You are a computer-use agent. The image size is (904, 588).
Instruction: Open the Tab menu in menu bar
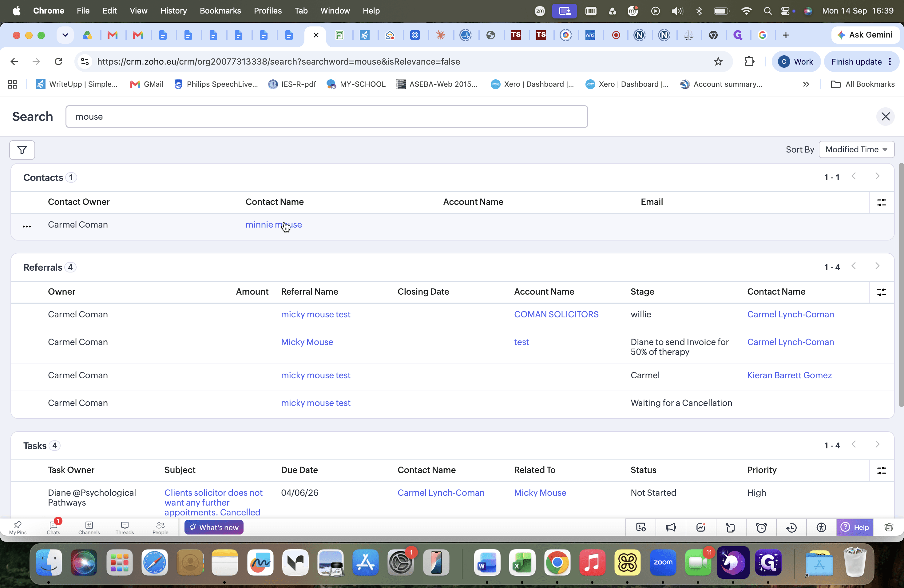[x=301, y=11]
